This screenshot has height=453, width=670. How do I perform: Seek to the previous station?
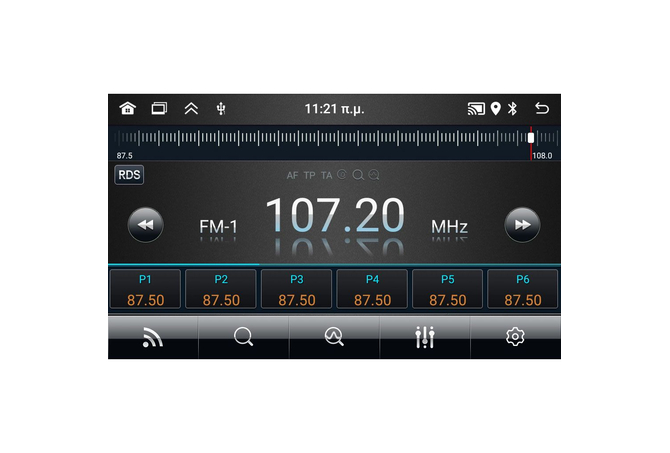(146, 225)
